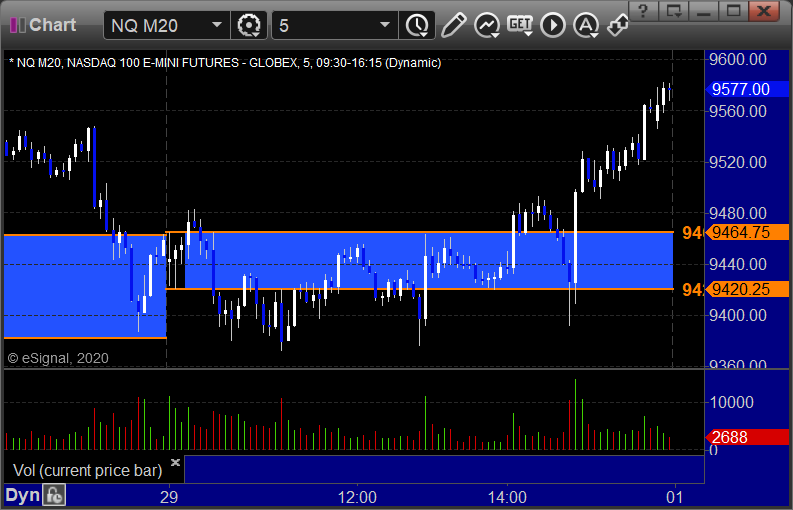Close the Vol study tab with x
The width and height of the screenshot is (793, 510).
pos(175,462)
